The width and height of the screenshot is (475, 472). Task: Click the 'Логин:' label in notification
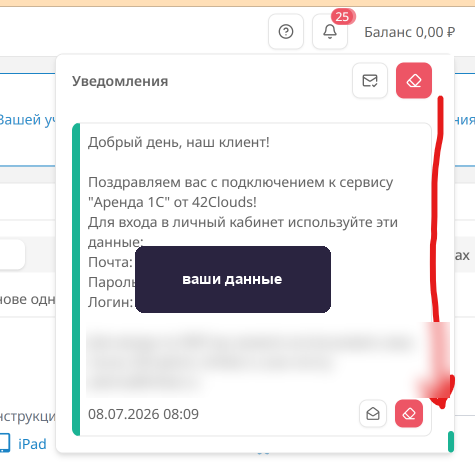tap(110, 302)
